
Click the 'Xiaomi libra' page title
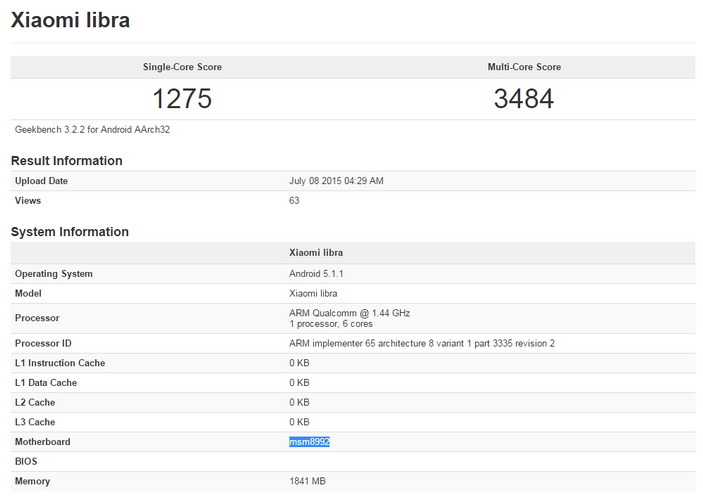coord(70,20)
